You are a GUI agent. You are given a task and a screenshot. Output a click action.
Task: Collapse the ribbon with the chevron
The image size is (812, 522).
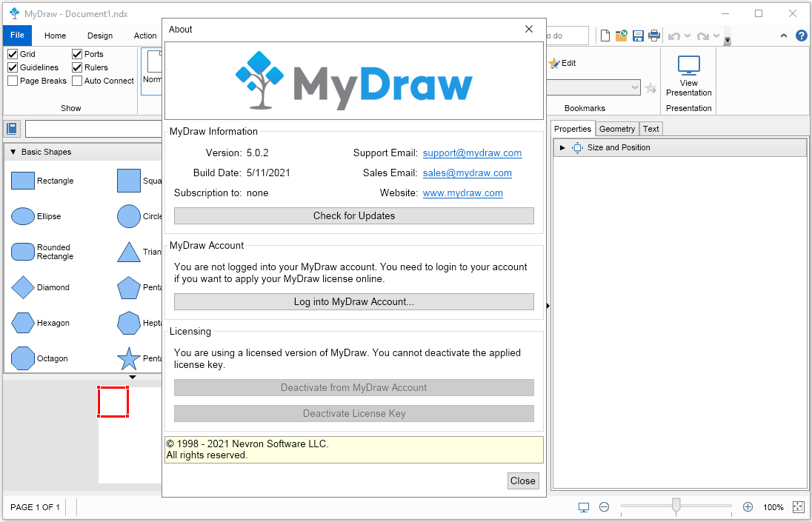784,36
